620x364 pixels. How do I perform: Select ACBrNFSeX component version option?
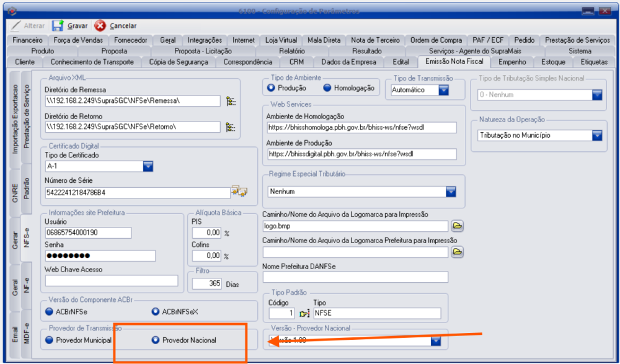[x=155, y=312]
